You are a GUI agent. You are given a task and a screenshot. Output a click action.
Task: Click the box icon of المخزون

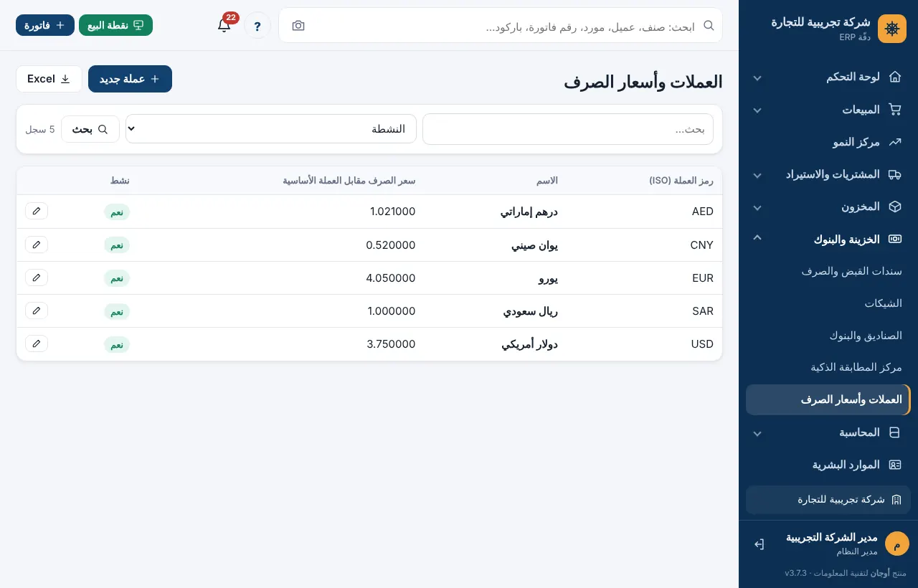pos(895,207)
